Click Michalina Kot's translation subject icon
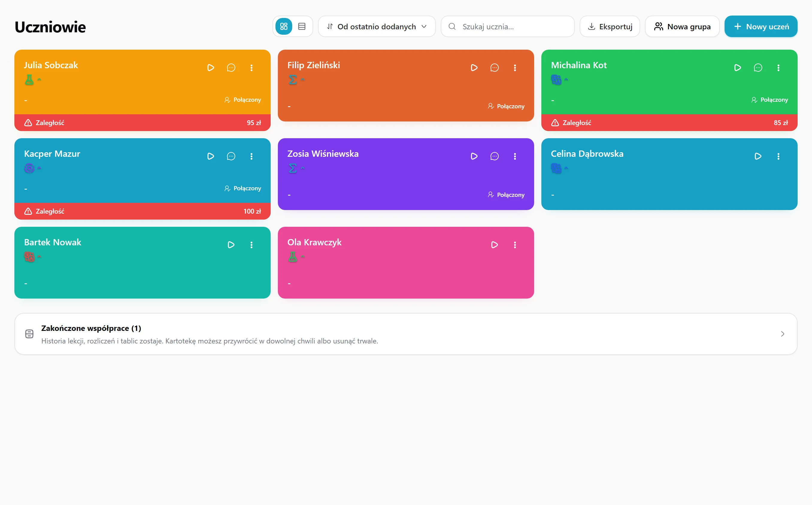Viewport: 812px width, 505px height. [556, 80]
